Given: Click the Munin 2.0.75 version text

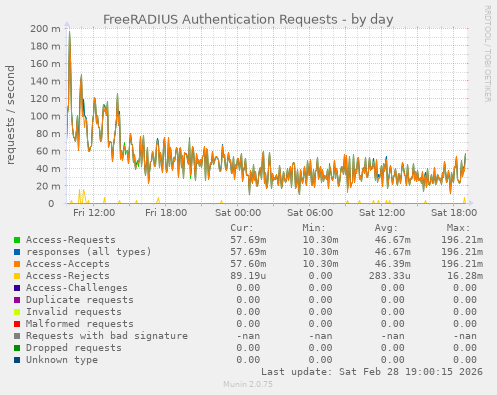Looking at the screenshot, I should 248,384.
